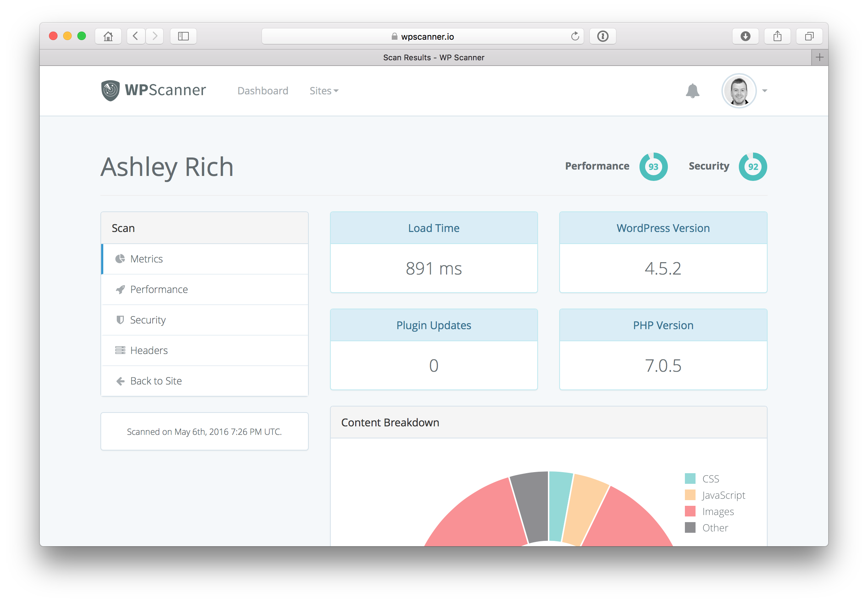Toggle the CSS legend color swatch
Screen dimensions: 868x603
point(690,479)
